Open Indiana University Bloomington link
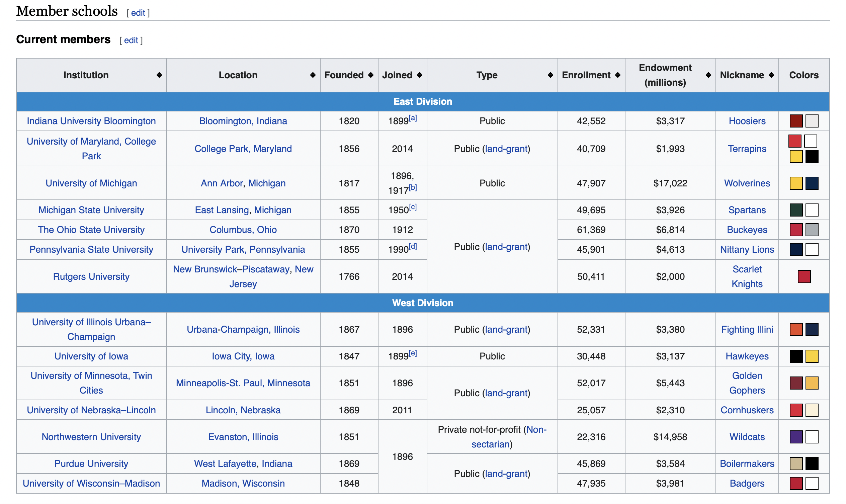The image size is (846, 504). coord(91,121)
